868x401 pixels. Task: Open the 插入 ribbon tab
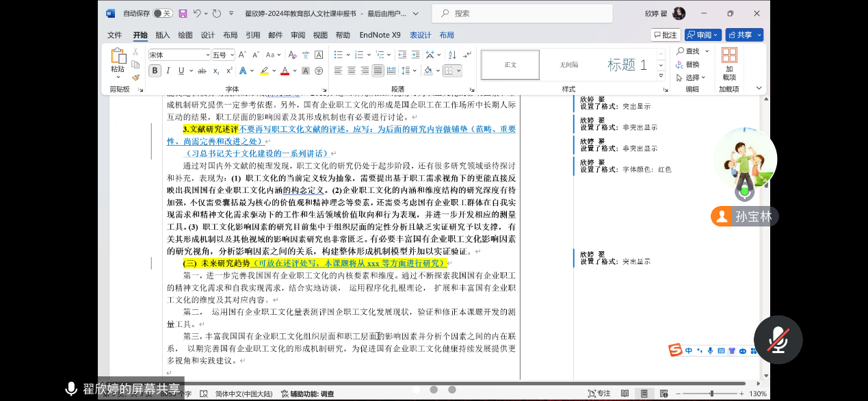163,35
